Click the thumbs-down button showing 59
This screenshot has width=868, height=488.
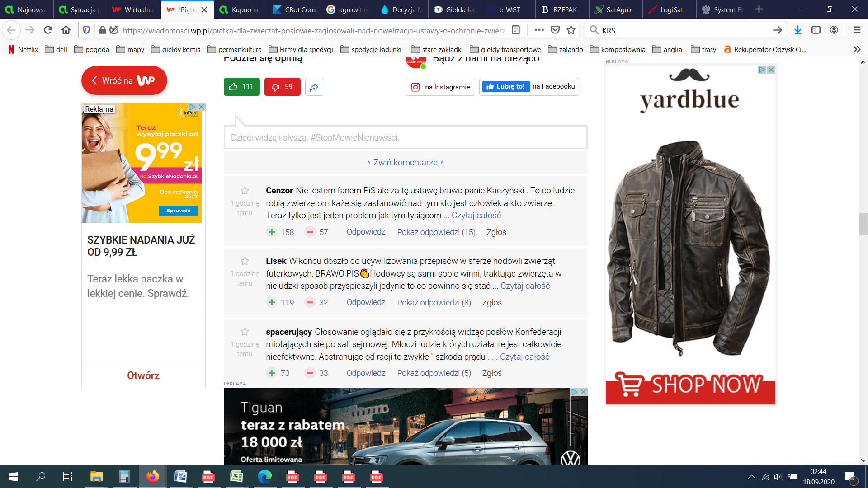(x=282, y=87)
